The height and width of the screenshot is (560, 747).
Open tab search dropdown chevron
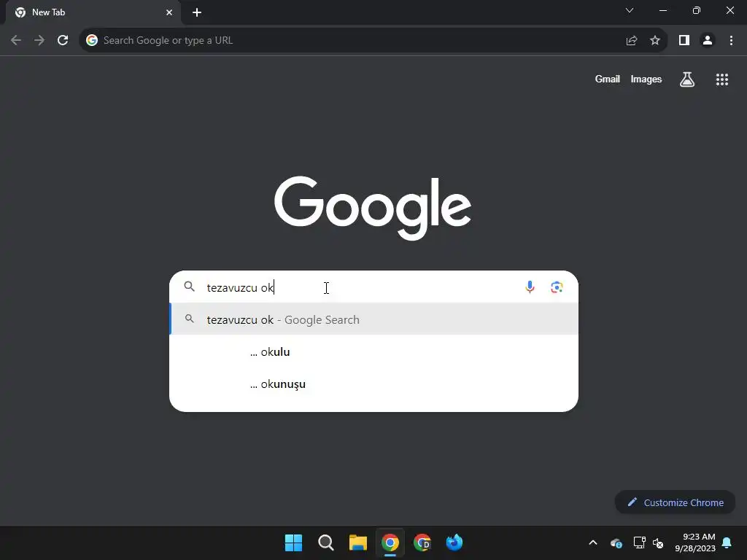[630, 10]
